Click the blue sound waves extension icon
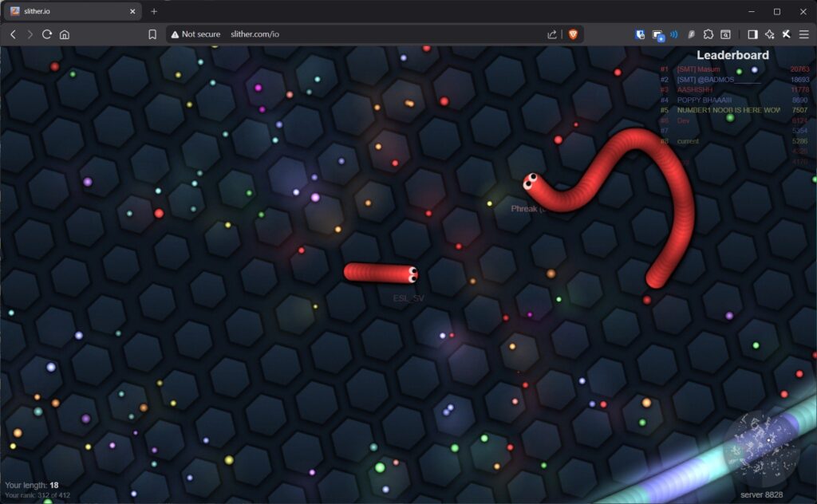The height and width of the screenshot is (504, 817). [673, 34]
